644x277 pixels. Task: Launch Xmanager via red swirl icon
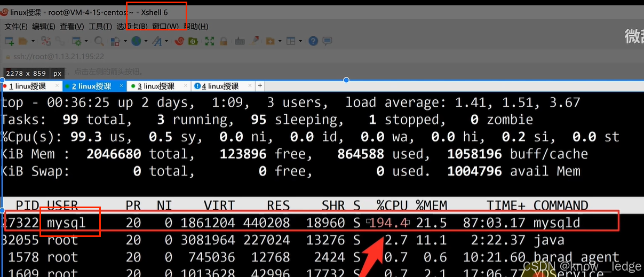tap(179, 41)
